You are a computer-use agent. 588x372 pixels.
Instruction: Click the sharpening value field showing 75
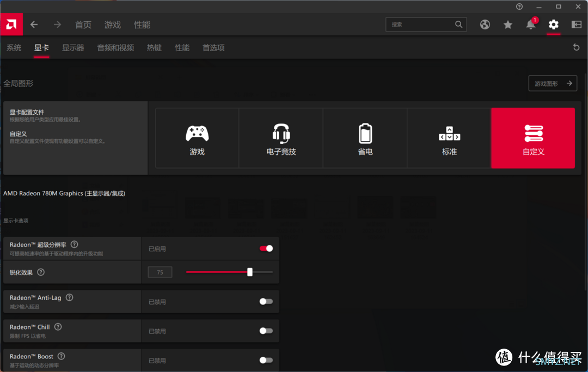pos(160,272)
